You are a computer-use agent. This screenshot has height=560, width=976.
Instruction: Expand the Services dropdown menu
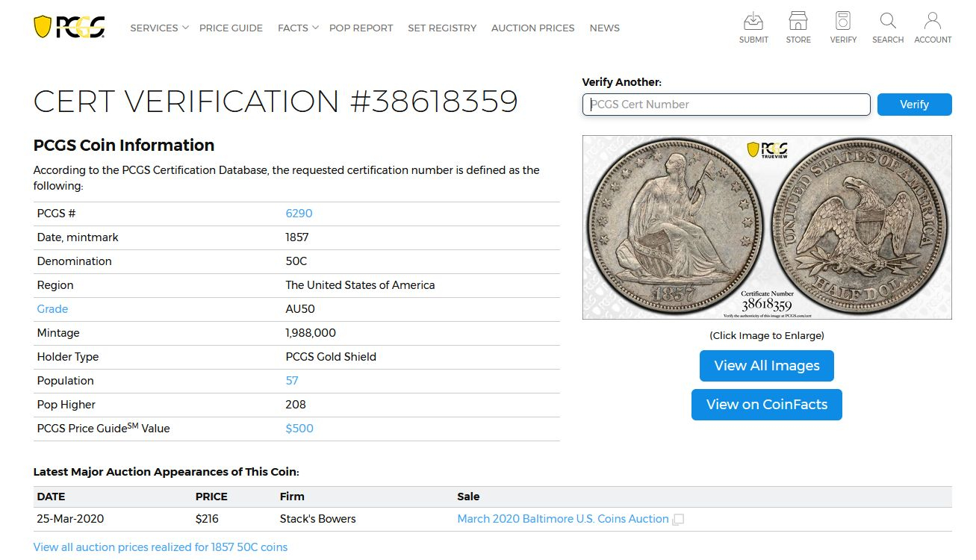pos(159,28)
